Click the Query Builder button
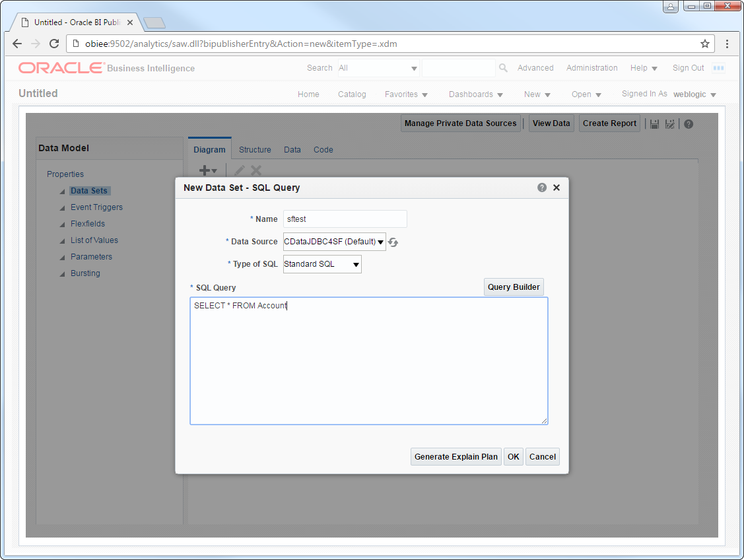Image resolution: width=744 pixels, height=560 pixels. point(514,287)
